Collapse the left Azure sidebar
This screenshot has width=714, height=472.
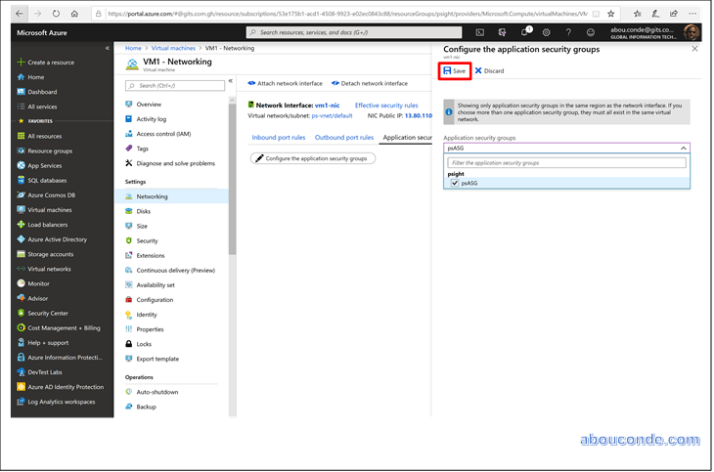(107, 48)
